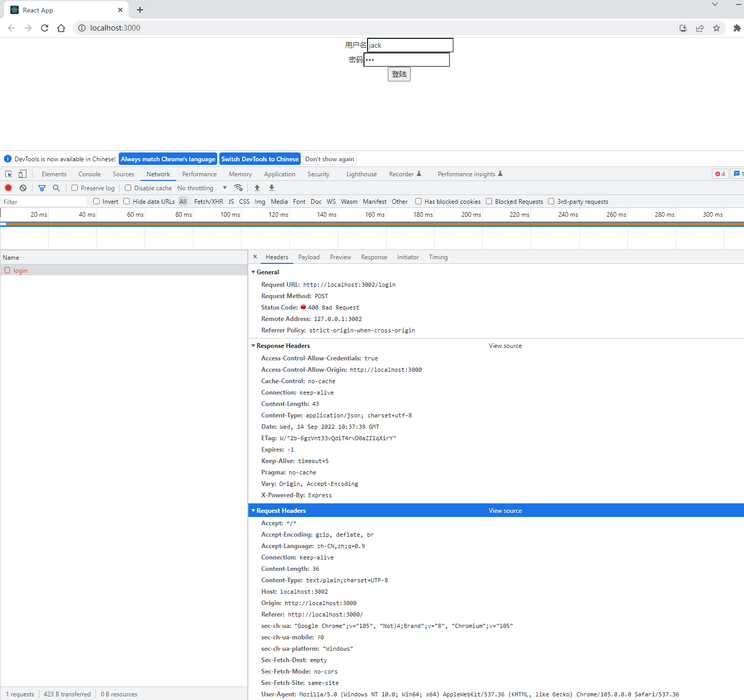The image size is (744, 700).
Task: Click View source for Response Headers
Action: [x=506, y=346]
